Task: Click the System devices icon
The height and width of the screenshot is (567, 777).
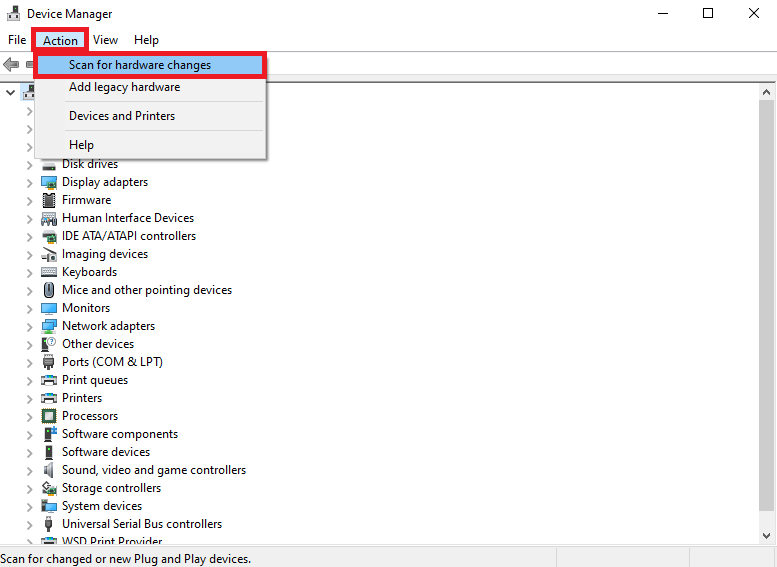Action: tap(49, 506)
